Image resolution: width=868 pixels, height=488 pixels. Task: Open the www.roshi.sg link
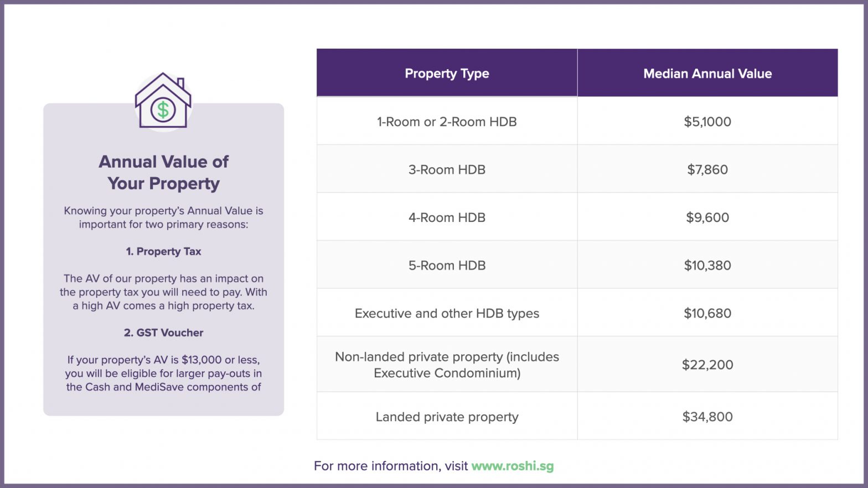click(x=512, y=466)
